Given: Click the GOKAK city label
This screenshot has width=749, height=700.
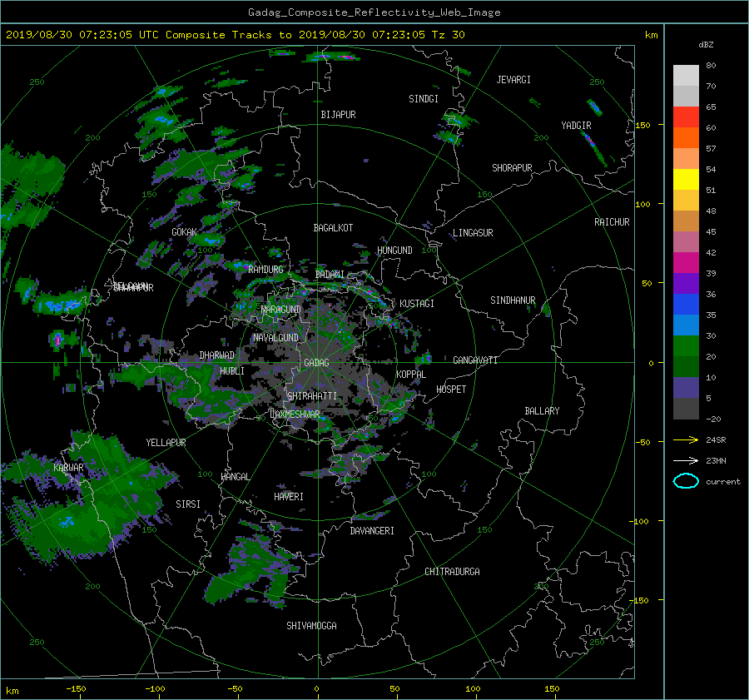Looking at the screenshot, I should click(185, 232).
